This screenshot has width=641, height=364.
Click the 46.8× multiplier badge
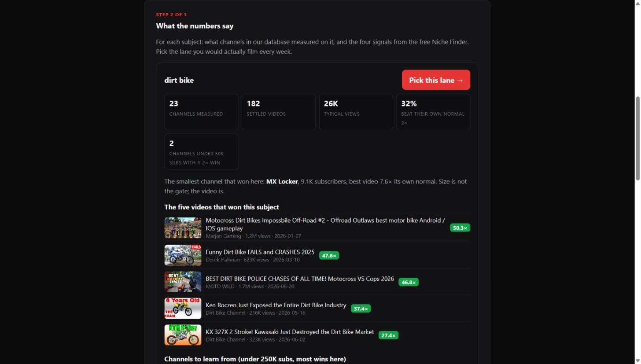[409, 282]
